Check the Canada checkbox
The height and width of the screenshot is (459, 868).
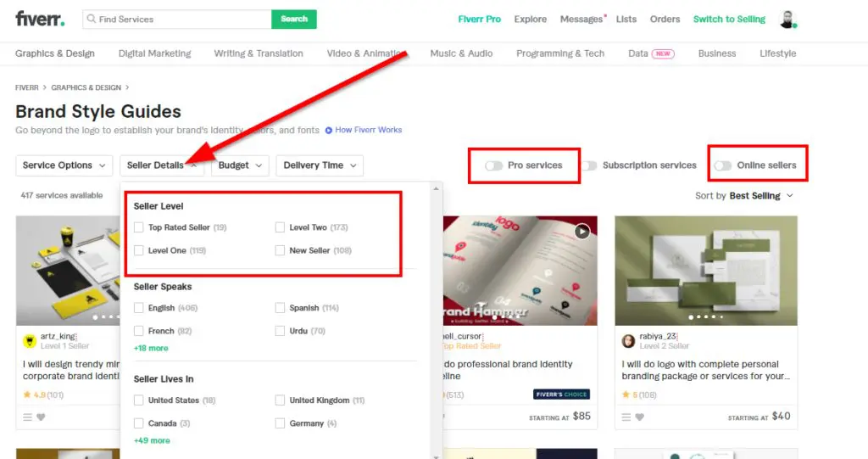point(139,423)
